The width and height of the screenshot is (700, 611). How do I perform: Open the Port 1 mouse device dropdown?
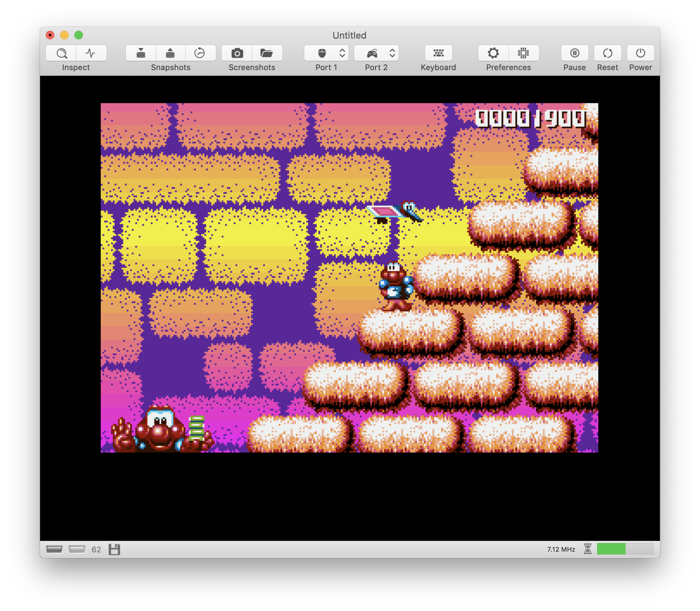(326, 53)
